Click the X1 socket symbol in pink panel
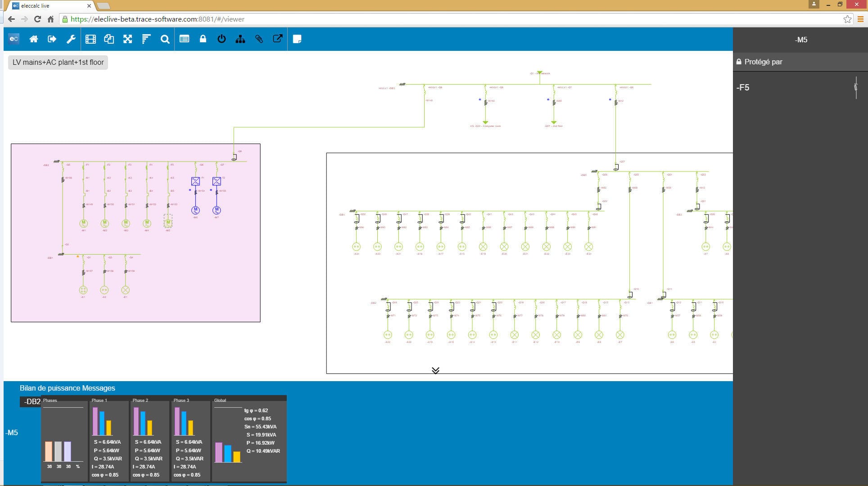868x486 pixels. click(83, 290)
